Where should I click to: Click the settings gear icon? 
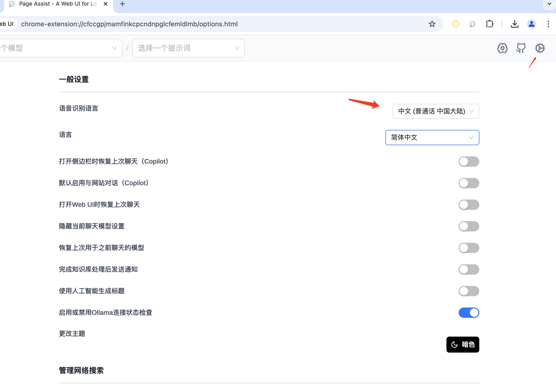point(540,48)
